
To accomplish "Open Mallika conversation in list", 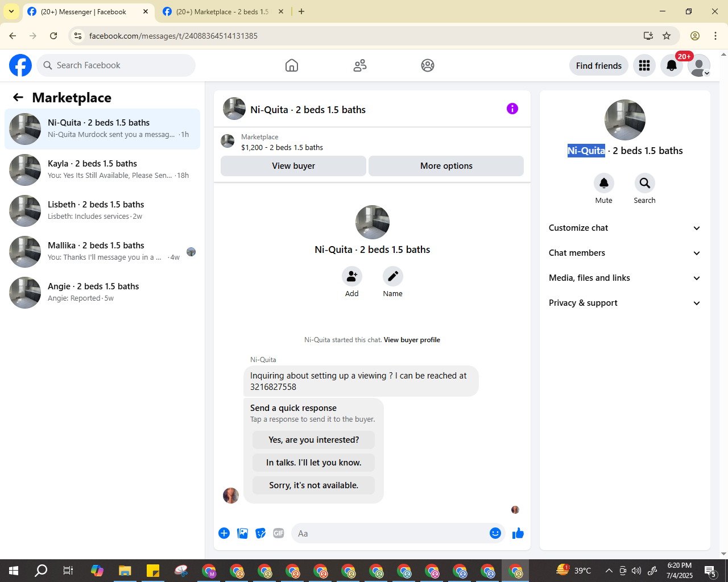I will pyautogui.click(x=102, y=252).
